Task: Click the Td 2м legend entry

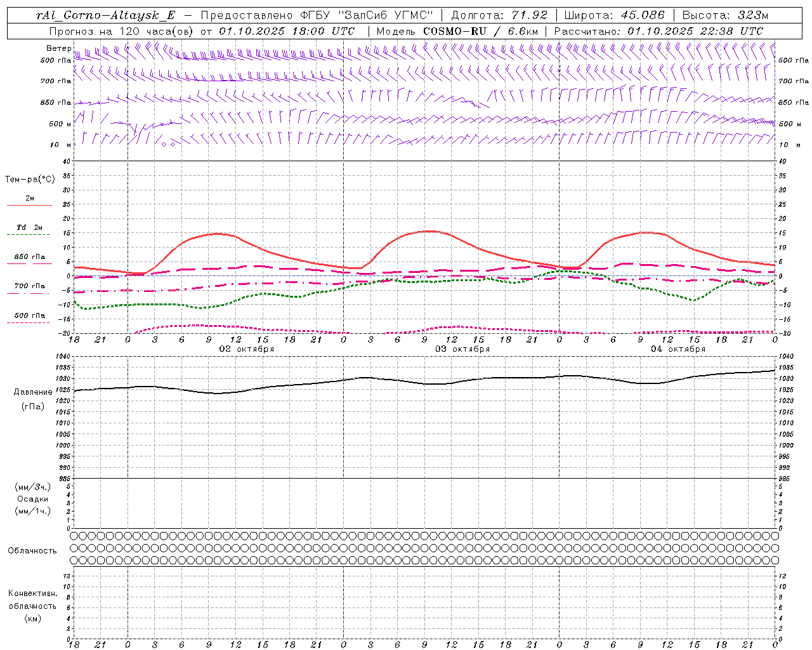Action: pyautogui.click(x=30, y=227)
